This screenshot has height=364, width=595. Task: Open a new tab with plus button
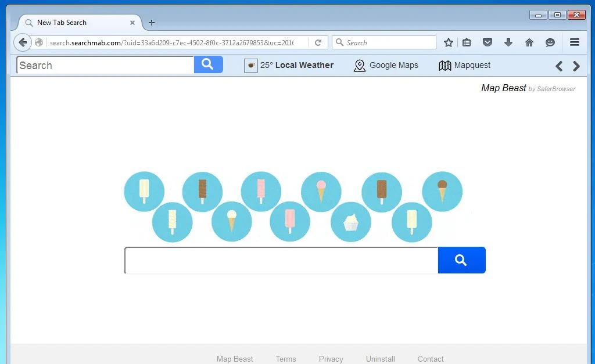click(152, 23)
